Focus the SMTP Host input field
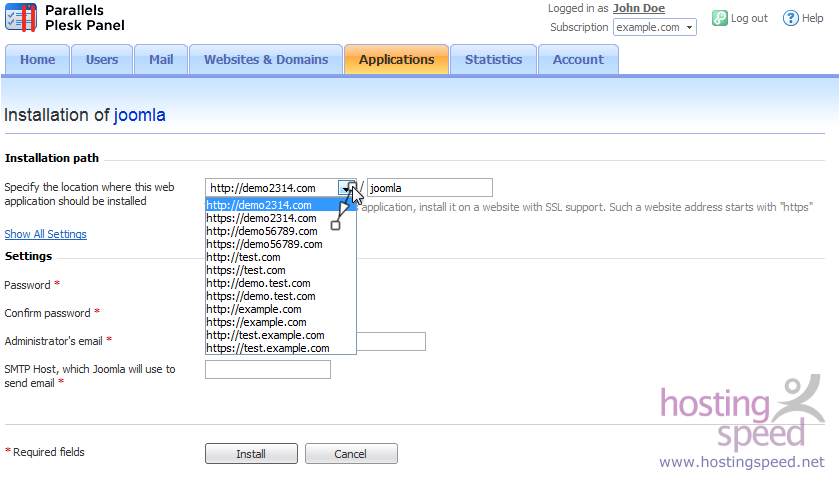The height and width of the screenshot is (480, 840). 268,370
